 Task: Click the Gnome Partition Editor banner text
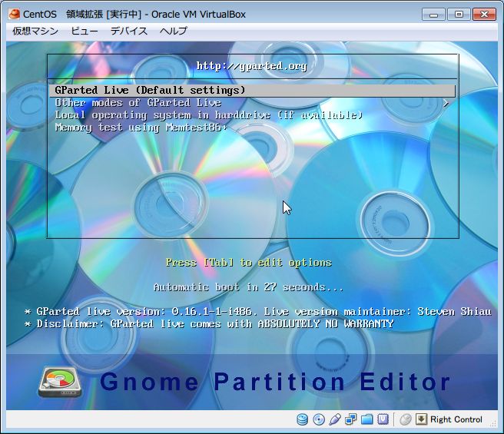275,382
